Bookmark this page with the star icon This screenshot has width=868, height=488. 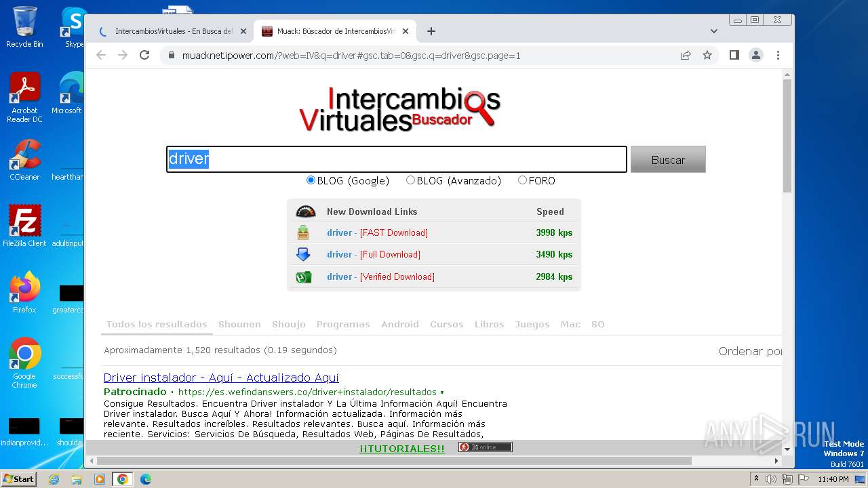click(x=707, y=56)
